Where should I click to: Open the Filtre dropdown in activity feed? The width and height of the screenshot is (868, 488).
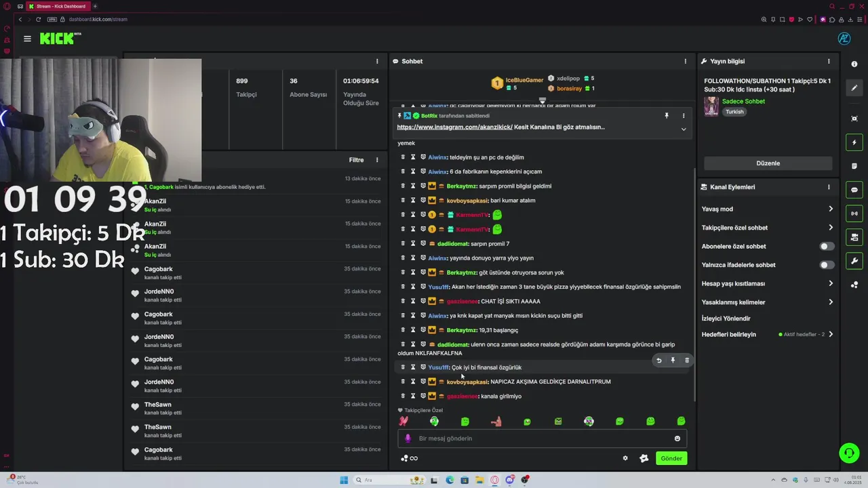click(x=357, y=160)
